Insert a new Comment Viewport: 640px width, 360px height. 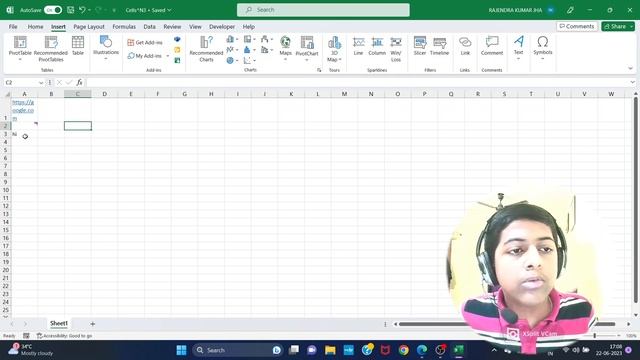coord(492,46)
